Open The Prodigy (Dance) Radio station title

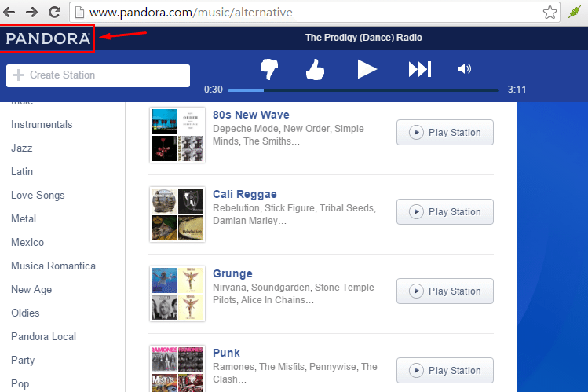363,38
